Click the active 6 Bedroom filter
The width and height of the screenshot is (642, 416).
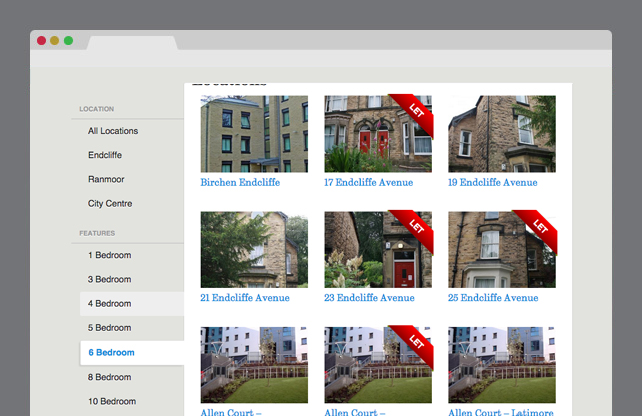pyautogui.click(x=111, y=352)
